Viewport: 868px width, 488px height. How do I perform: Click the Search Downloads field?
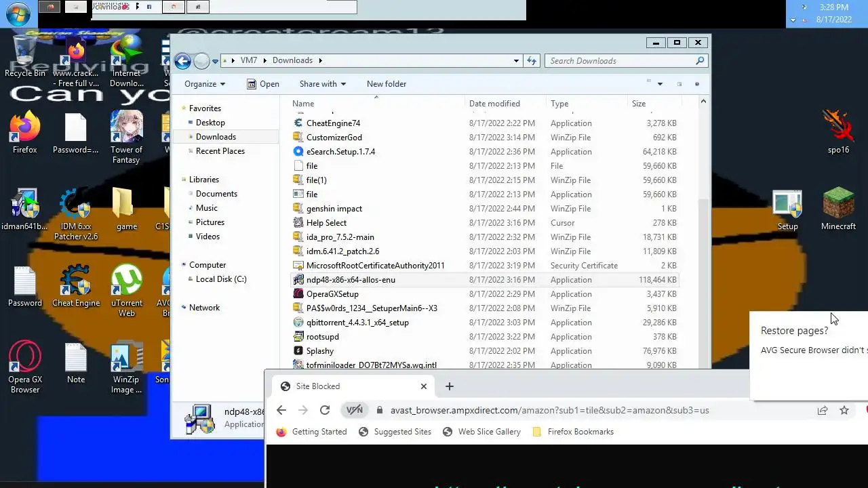[x=626, y=61]
